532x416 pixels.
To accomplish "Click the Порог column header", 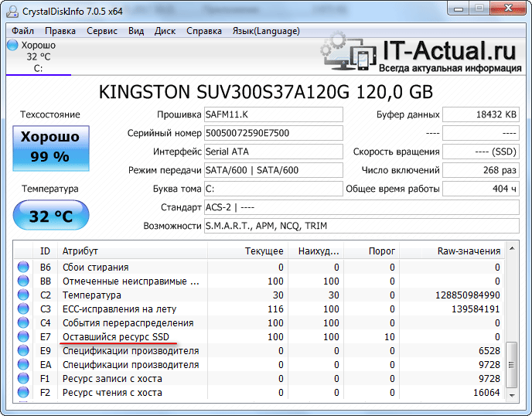I will (x=372, y=251).
